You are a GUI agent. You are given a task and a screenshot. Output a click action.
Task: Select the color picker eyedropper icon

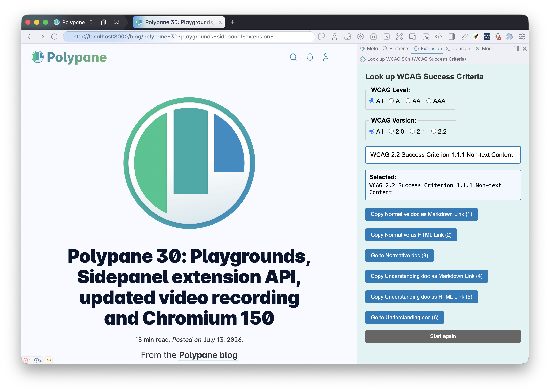[x=464, y=36]
